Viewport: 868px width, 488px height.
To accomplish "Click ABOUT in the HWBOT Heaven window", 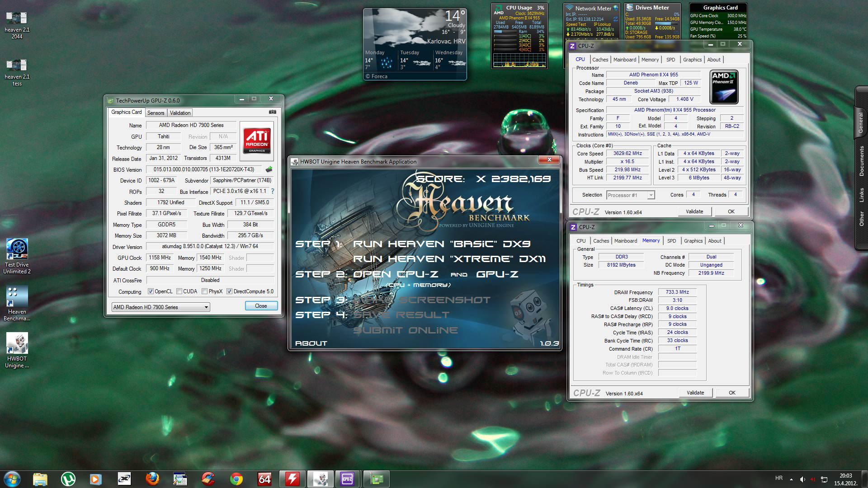I will tap(311, 343).
